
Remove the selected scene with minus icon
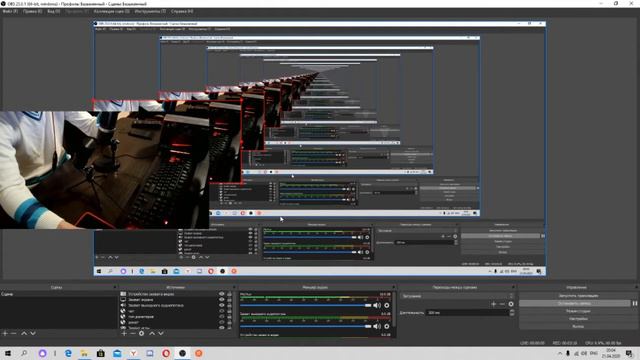point(13,333)
